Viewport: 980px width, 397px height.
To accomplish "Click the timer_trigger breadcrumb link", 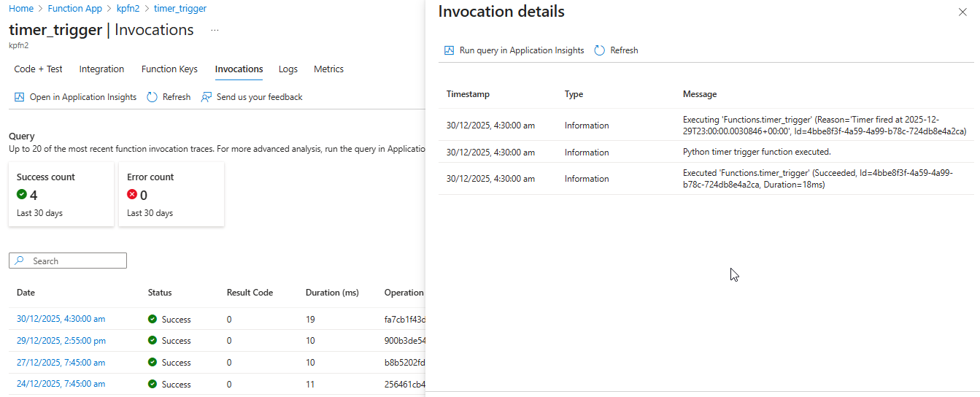I will (180, 9).
